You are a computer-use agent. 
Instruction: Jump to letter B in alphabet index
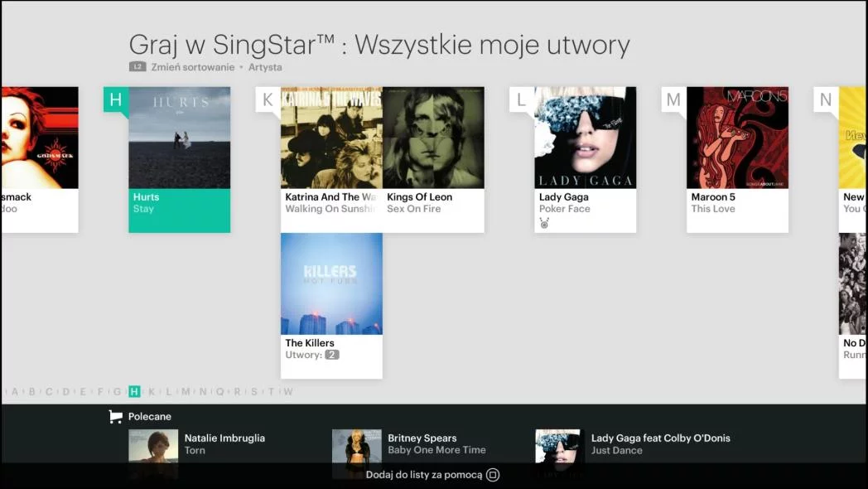pyautogui.click(x=32, y=391)
